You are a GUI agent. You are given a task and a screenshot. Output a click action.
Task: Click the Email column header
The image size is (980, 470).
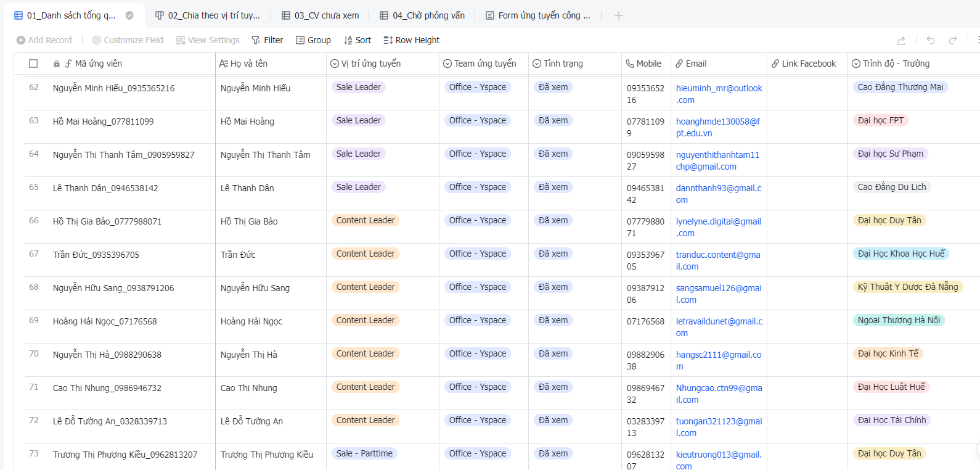click(x=718, y=64)
